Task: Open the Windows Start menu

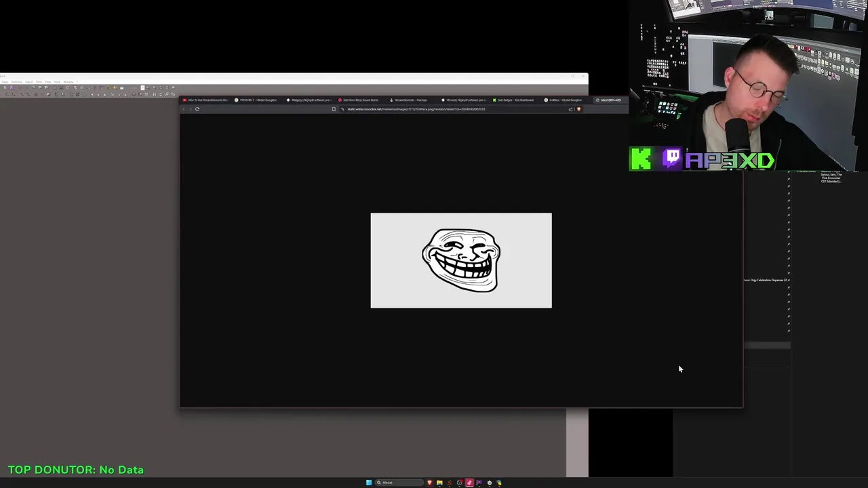Action: tap(369, 483)
